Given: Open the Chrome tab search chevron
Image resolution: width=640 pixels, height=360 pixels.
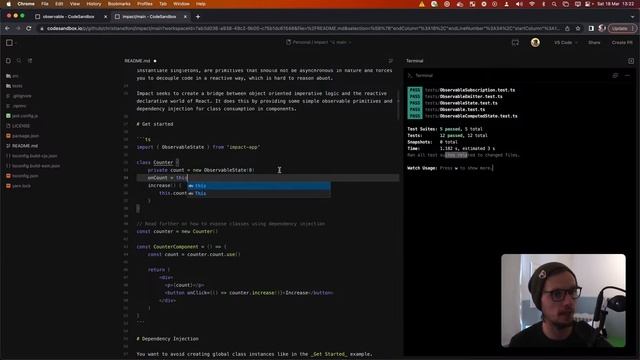Looking at the screenshot, I should pos(633,17).
